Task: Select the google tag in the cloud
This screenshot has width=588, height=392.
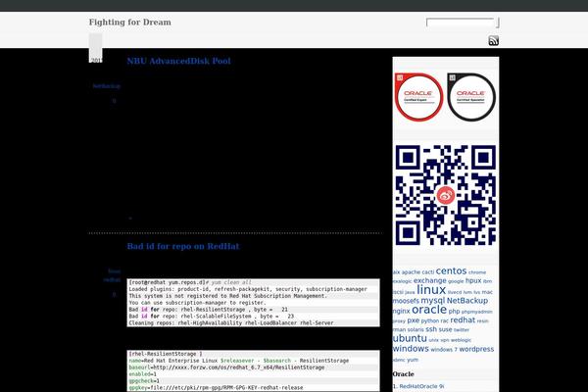Action: click(456, 281)
